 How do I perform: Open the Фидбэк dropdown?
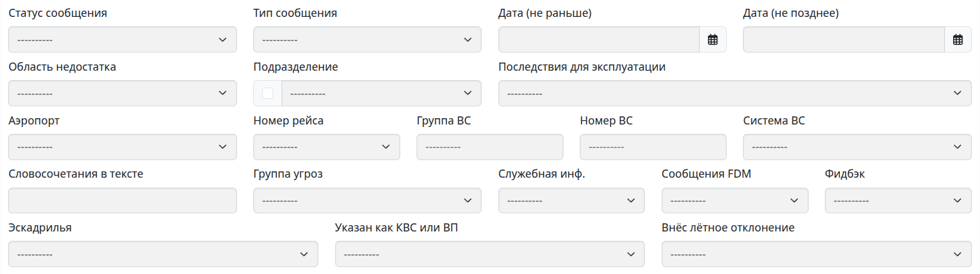click(x=898, y=200)
